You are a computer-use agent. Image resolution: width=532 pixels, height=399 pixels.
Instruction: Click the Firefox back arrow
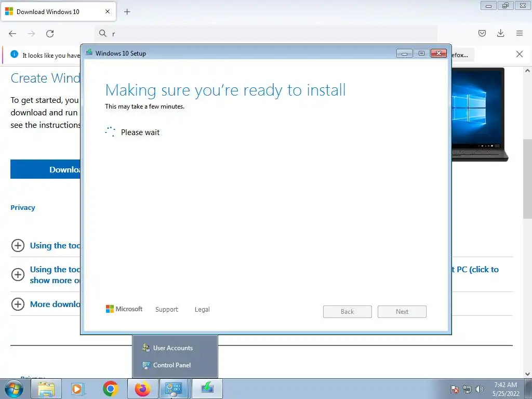point(12,33)
